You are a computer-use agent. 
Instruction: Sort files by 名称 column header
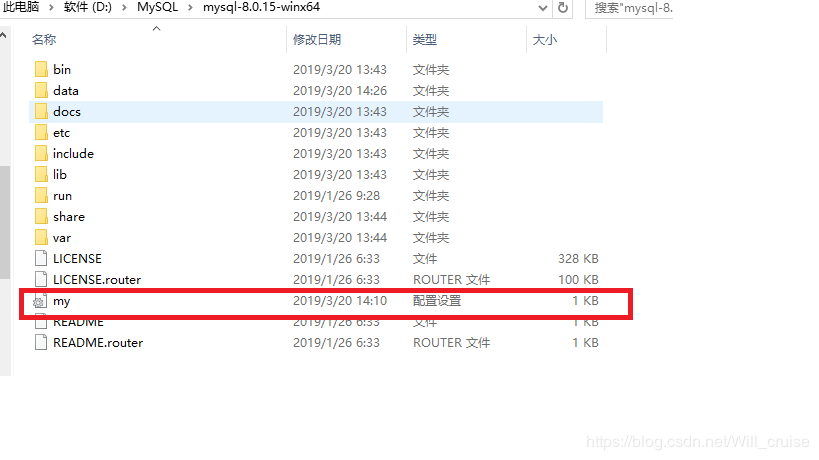[x=44, y=40]
